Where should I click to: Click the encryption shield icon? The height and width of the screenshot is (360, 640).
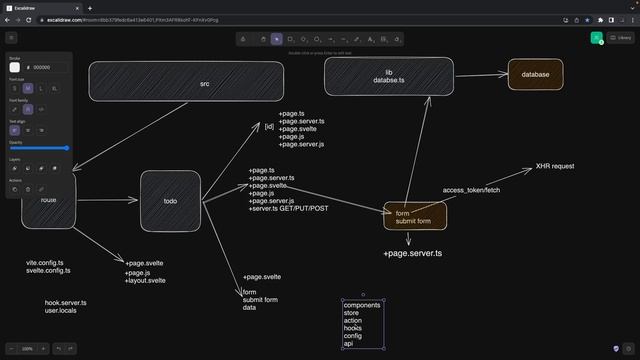tap(616, 349)
